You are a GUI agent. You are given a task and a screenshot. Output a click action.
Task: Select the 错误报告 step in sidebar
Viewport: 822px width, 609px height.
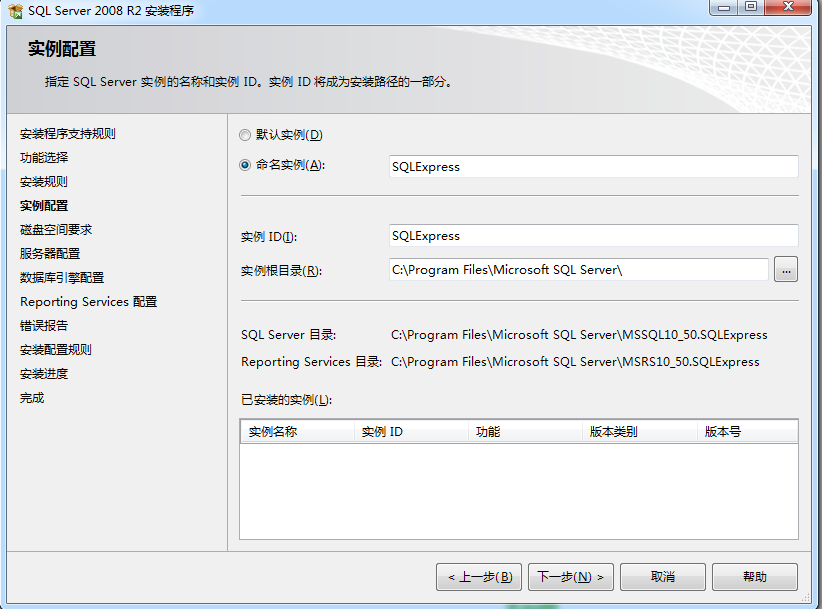(x=44, y=325)
